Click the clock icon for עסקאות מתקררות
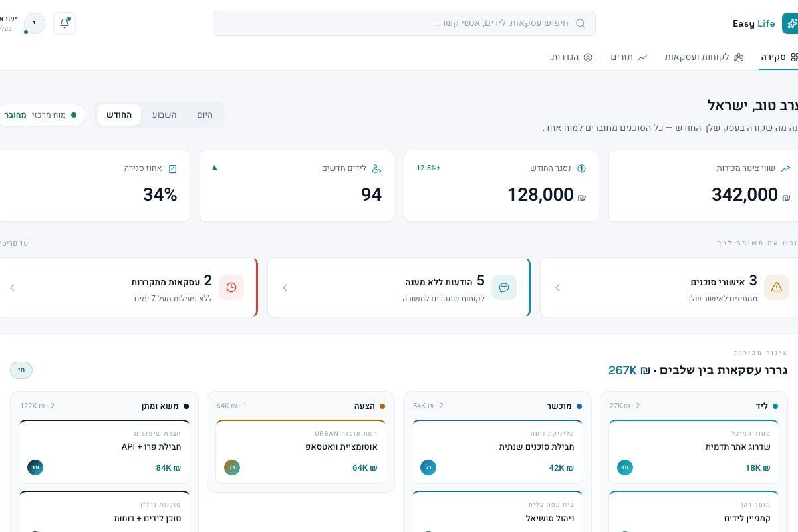Screen dimensions: 798x532 coord(231,287)
